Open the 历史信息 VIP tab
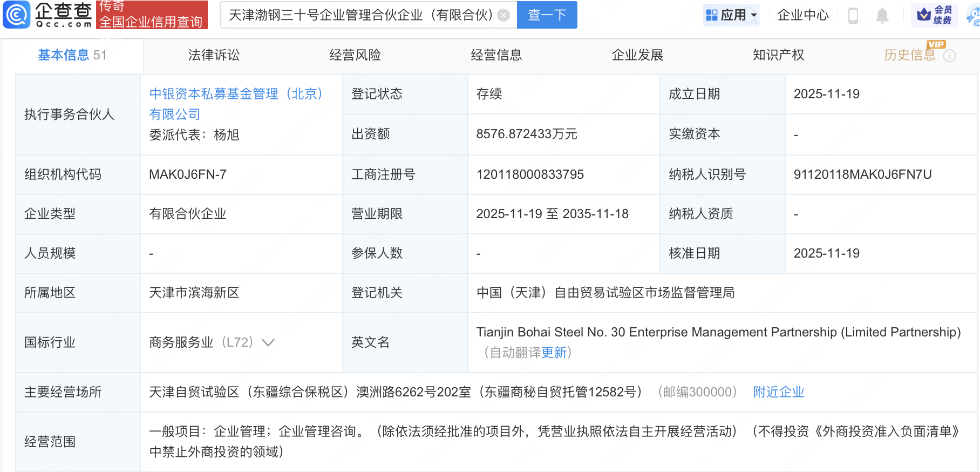 pyautogui.click(x=909, y=55)
